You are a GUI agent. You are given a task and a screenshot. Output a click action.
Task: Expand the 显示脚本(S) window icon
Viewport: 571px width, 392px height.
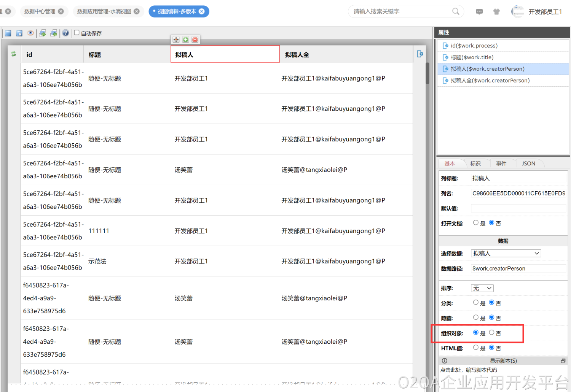coord(563,361)
